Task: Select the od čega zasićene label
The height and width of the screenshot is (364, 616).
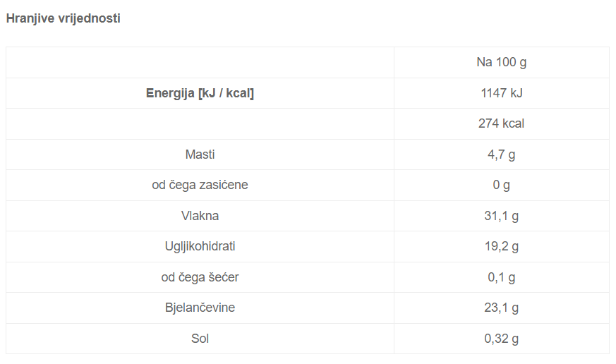Action: [200, 185]
